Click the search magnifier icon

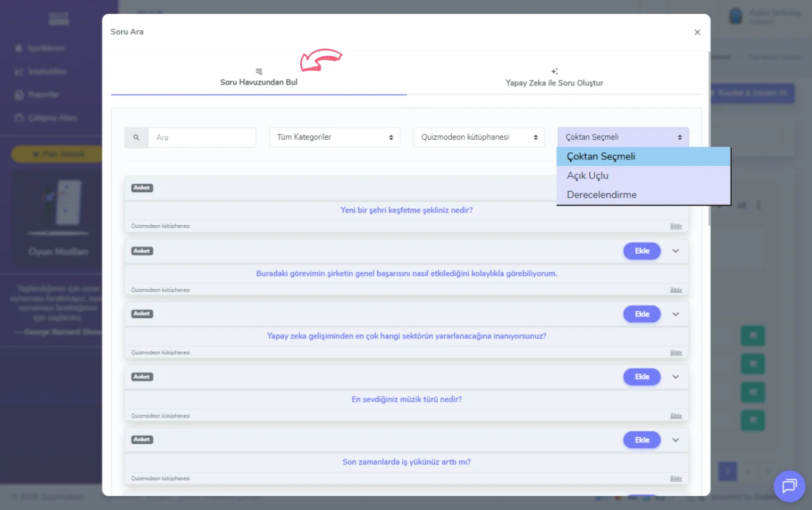click(x=137, y=138)
